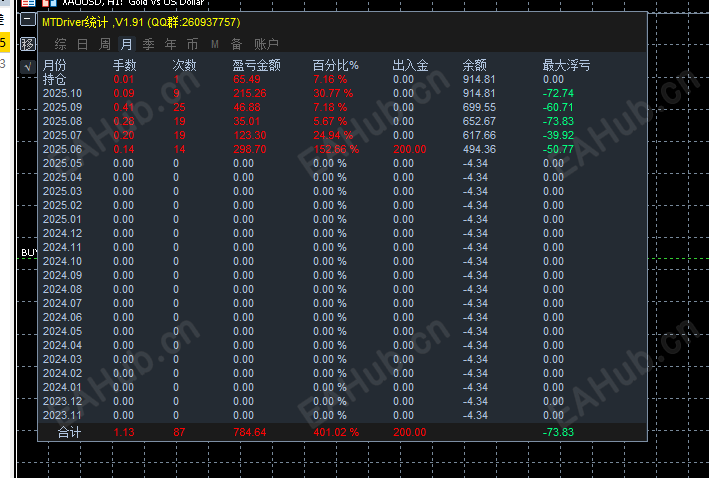Open the 账户 account tab
Viewport: 709px width, 478px height.
point(266,44)
